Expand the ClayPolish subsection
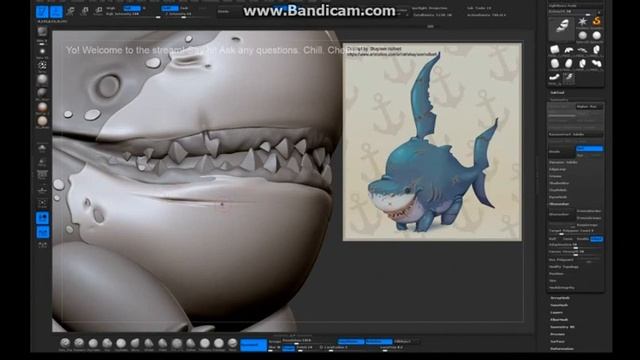 point(558,190)
